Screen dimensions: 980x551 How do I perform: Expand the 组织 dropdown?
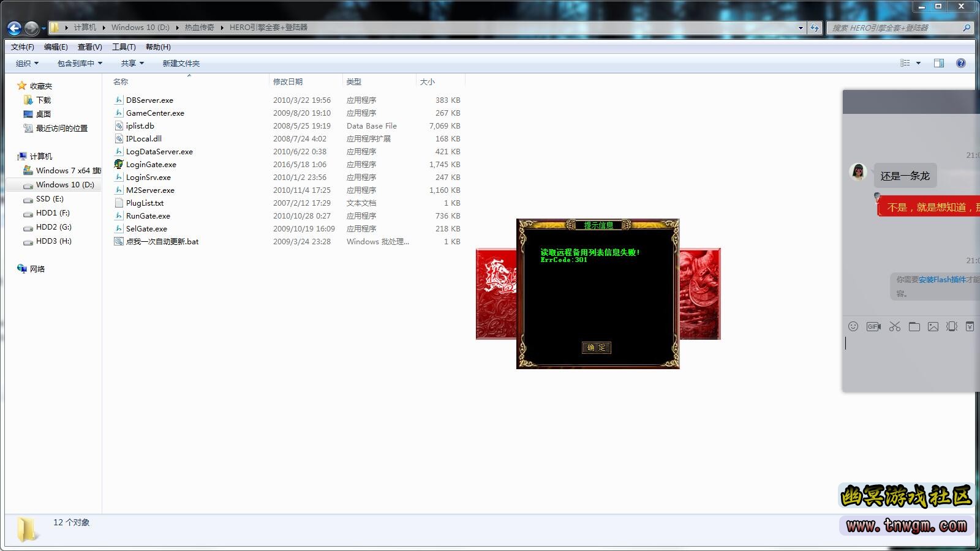(x=27, y=63)
